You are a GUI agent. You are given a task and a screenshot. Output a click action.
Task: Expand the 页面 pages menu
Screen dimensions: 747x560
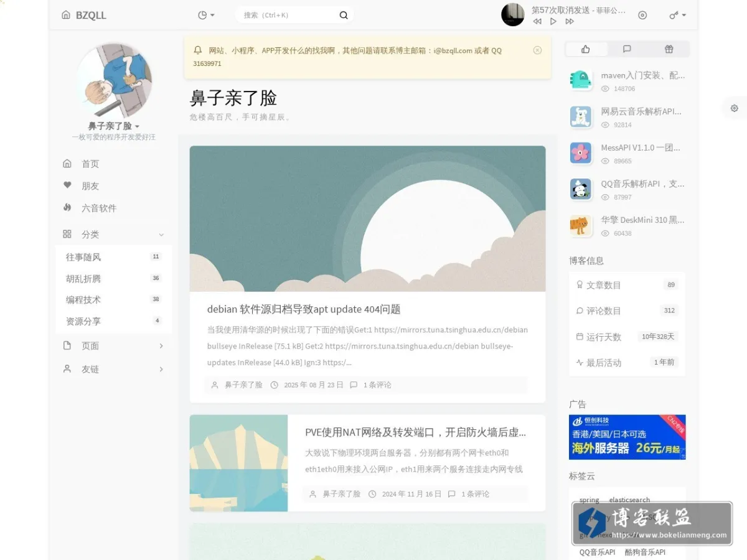click(113, 346)
